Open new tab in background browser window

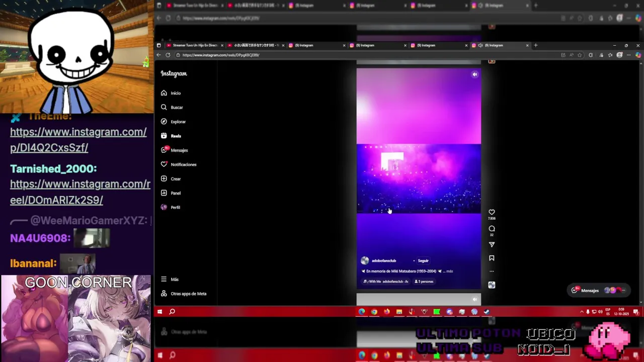coord(536,6)
